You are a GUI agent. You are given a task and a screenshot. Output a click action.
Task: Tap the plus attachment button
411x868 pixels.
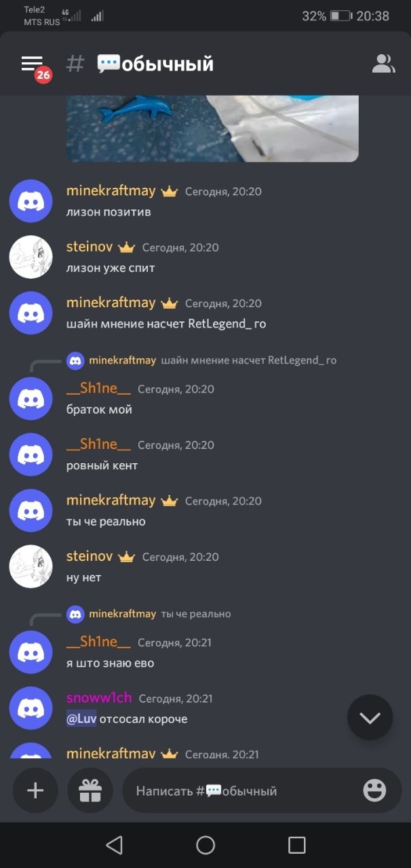point(35,790)
